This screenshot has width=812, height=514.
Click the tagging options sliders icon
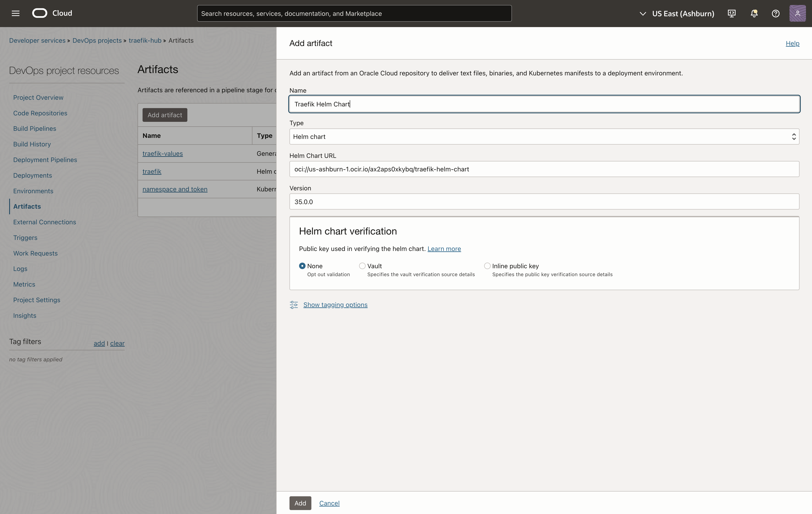click(x=294, y=305)
